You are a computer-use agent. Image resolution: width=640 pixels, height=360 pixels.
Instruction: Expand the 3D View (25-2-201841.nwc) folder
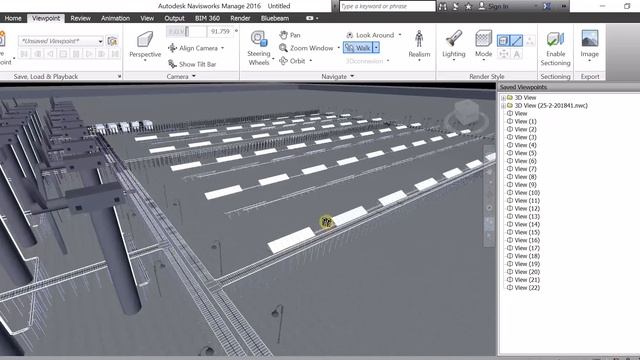(x=503, y=106)
